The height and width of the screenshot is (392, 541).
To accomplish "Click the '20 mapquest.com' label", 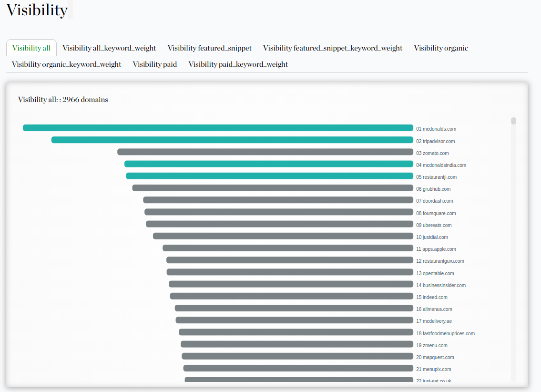I will 435,358.
